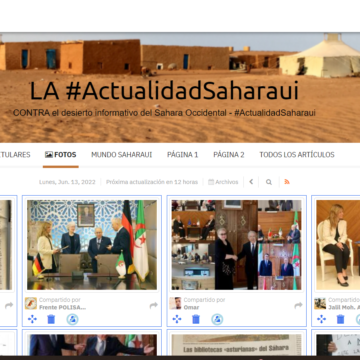The height and width of the screenshot is (360, 360).
Task: Click the Jalil Moh. sharer name
Action: [344, 307]
